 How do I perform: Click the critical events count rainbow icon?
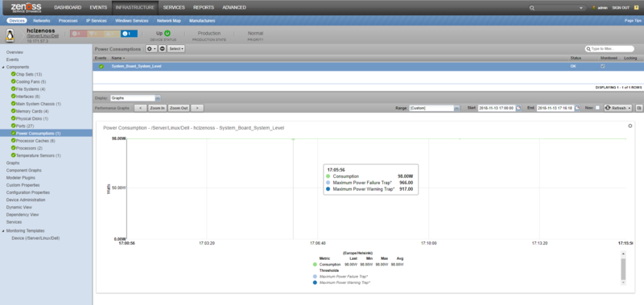click(x=76, y=34)
